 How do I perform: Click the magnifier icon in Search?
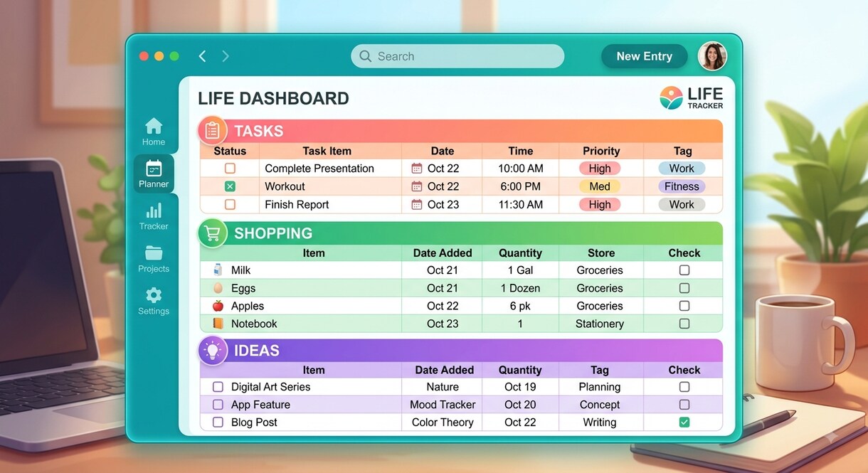pyautogui.click(x=366, y=56)
